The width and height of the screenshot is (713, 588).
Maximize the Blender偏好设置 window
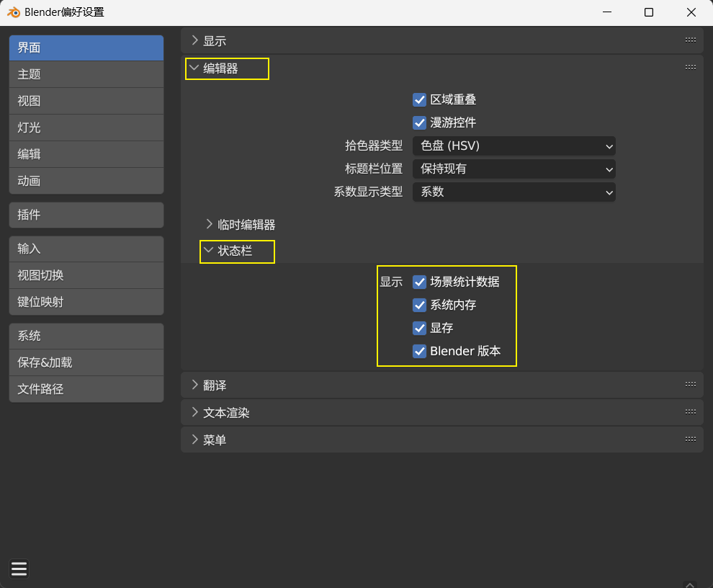click(649, 12)
